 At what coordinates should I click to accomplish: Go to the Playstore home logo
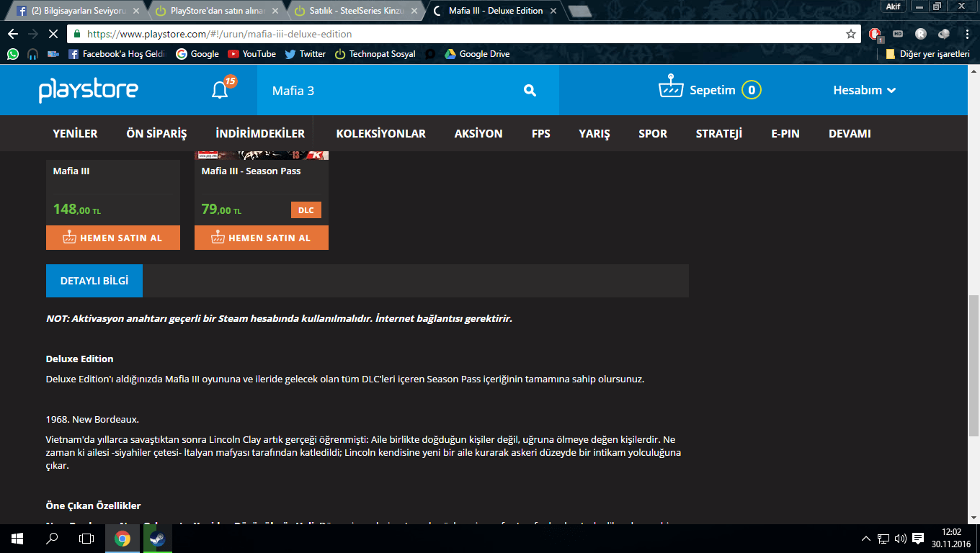89,90
